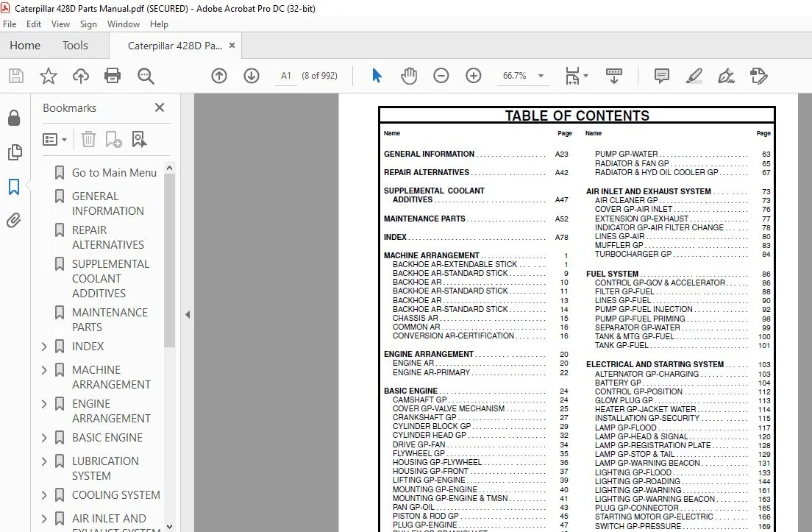The width and height of the screenshot is (812, 532).
Task: Activate the selection arrow tool
Action: (x=377, y=76)
